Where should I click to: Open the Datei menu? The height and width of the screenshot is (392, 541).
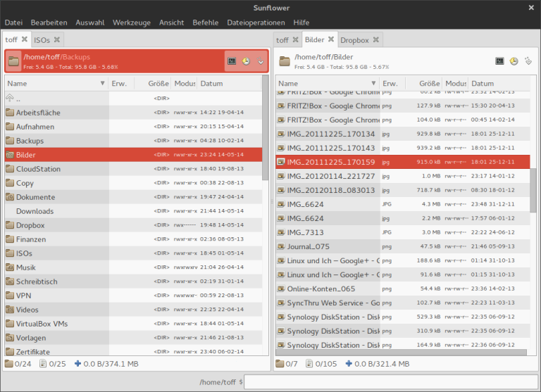(14, 23)
